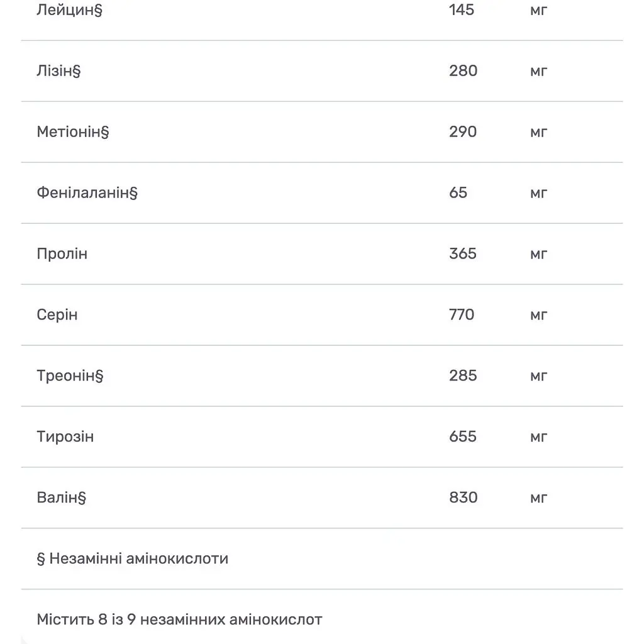The height and width of the screenshot is (644, 644).
Task: Select the Фенілаланін§ row label
Action: pyautogui.click(x=87, y=192)
